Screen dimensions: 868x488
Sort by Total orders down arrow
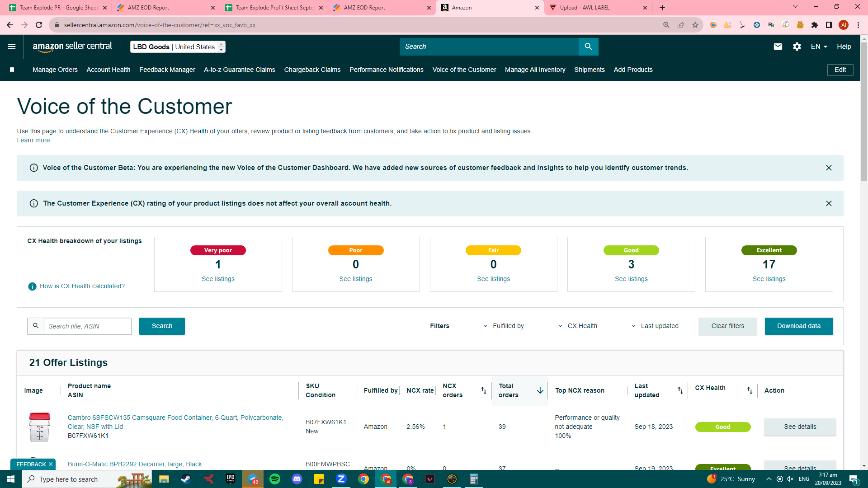tap(540, 390)
